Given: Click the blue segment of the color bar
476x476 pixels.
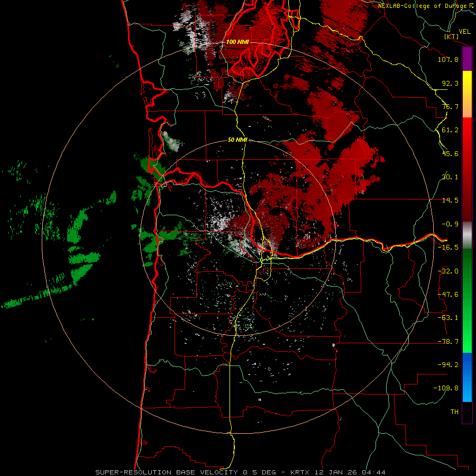Looking at the screenshot, I should coord(467,377).
